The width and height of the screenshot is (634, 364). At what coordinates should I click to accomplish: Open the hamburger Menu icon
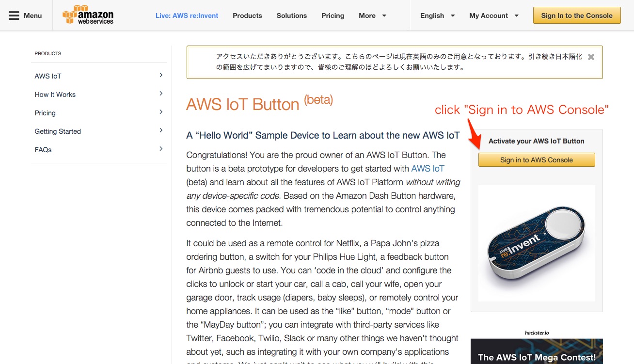tap(14, 16)
